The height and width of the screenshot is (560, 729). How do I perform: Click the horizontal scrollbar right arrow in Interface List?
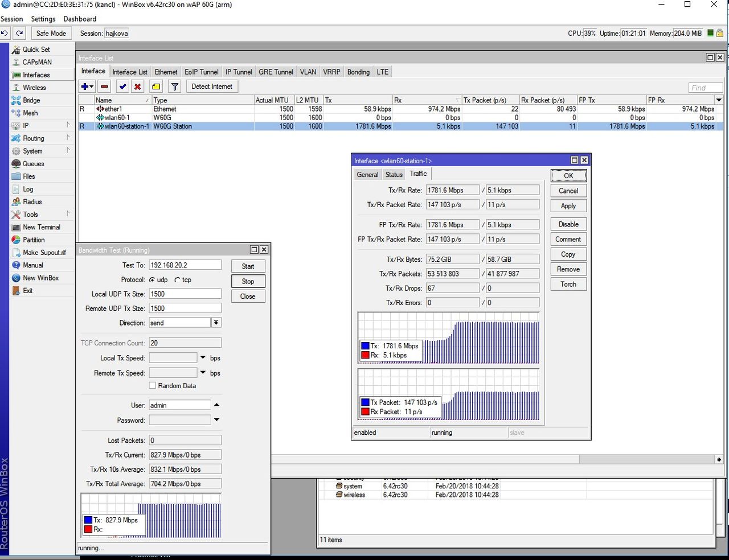[719, 459]
